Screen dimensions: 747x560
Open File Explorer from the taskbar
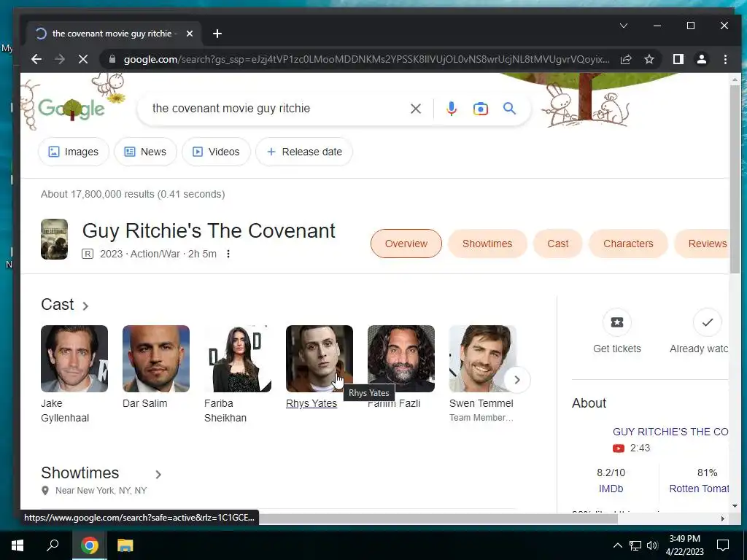pos(125,545)
